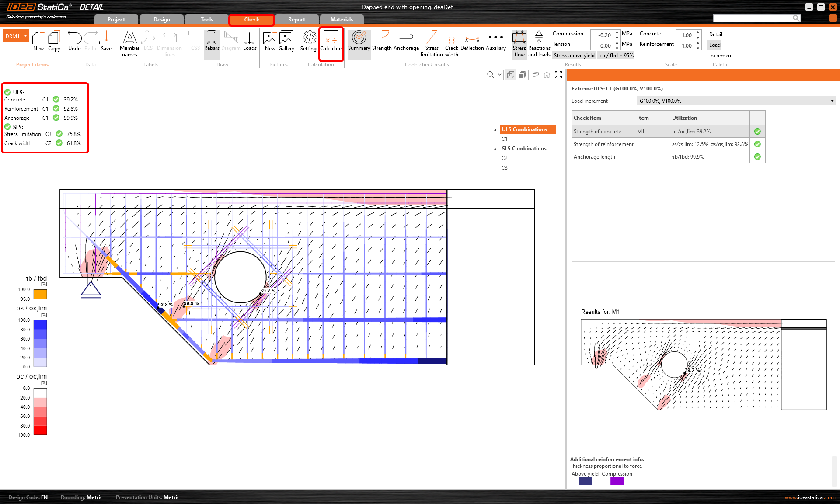Collapse the ULS Combinations tree node
Image resolution: width=840 pixels, height=504 pixels.
coord(495,130)
